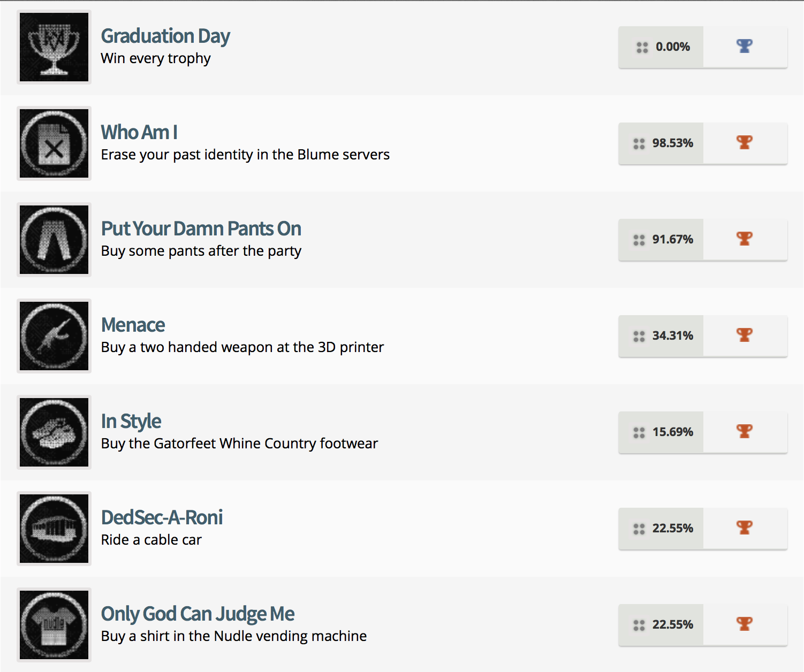This screenshot has width=804, height=672.
Task: Click the blue trophy cup beside Graduation Day
Action: tap(745, 47)
